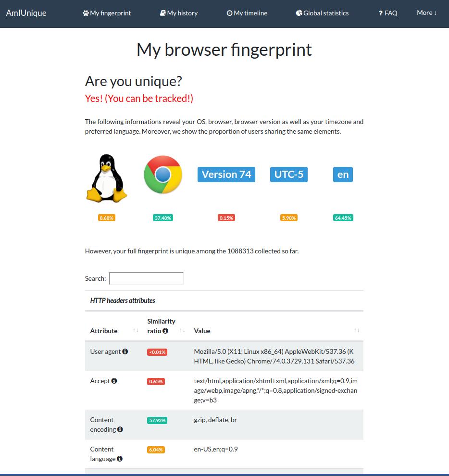
Task: Click the HTTP headers attributes heading
Action: click(123, 301)
